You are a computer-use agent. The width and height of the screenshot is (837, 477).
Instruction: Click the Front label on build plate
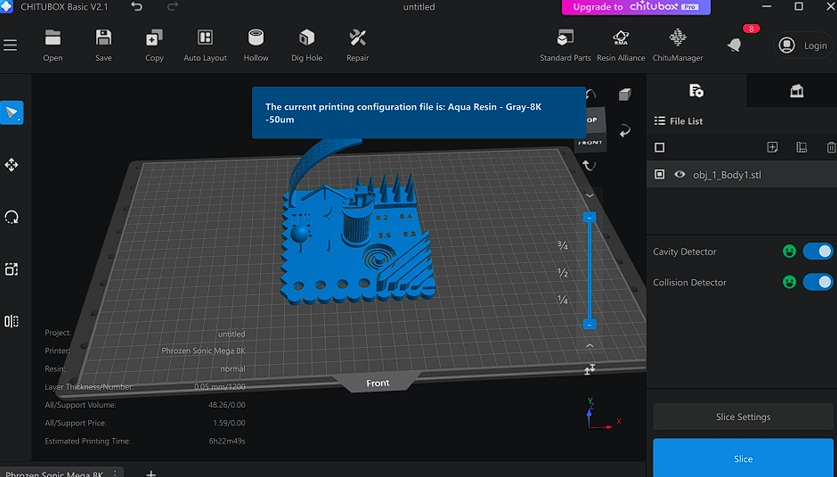pos(377,383)
